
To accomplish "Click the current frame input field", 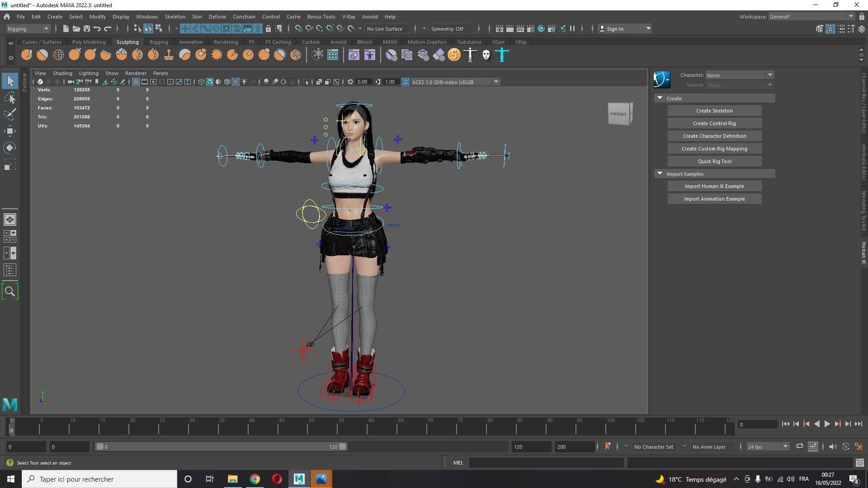I will tap(757, 424).
